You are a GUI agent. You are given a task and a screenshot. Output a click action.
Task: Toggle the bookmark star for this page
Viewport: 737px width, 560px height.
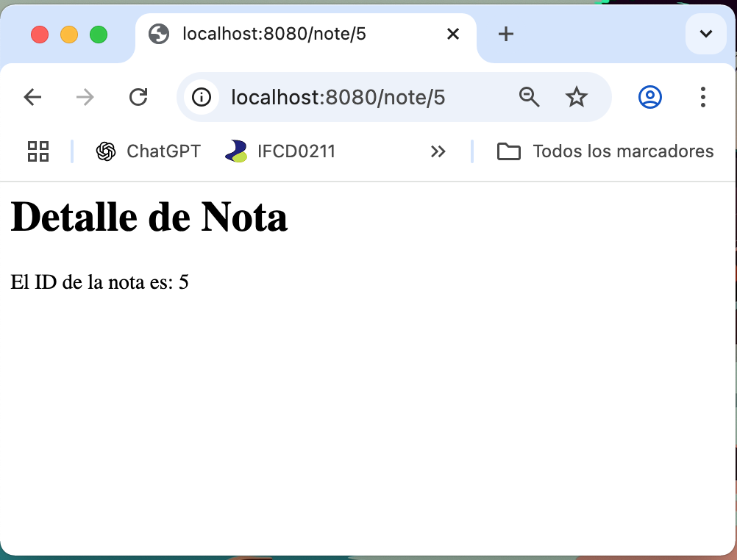[577, 96]
